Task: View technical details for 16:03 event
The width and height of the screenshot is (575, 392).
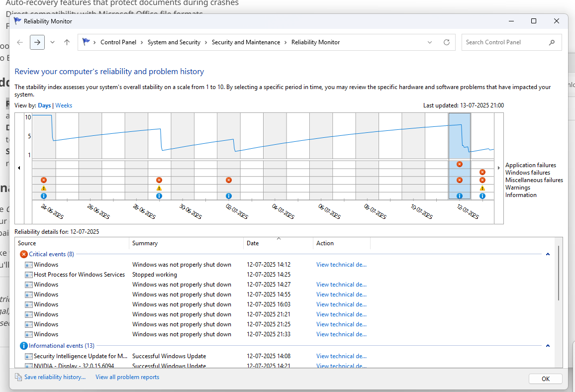Action: click(341, 304)
